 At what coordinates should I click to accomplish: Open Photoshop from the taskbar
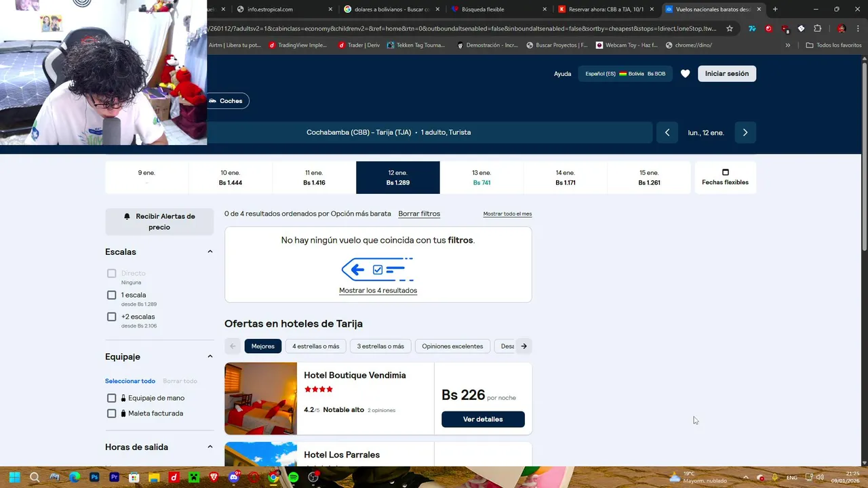(x=94, y=477)
